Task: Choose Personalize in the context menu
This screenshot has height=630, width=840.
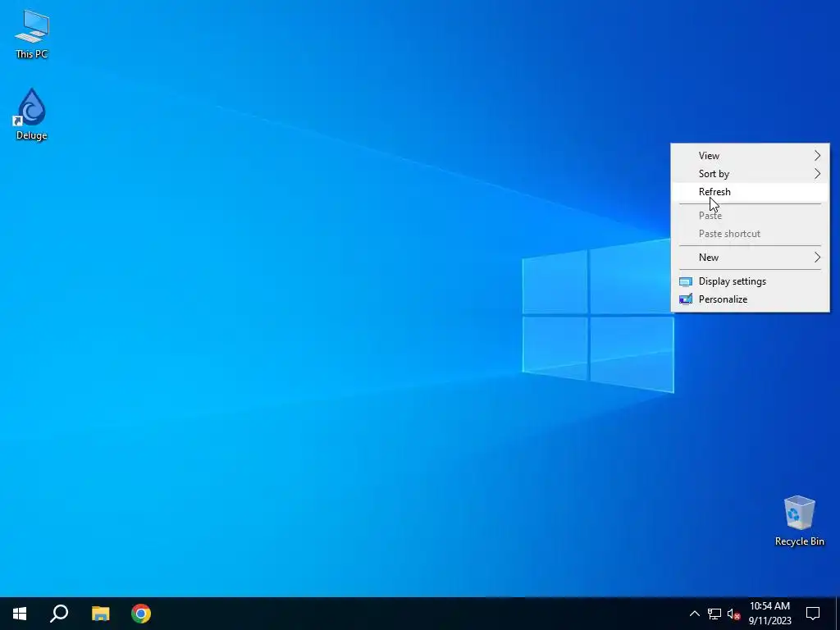Action: click(750, 299)
